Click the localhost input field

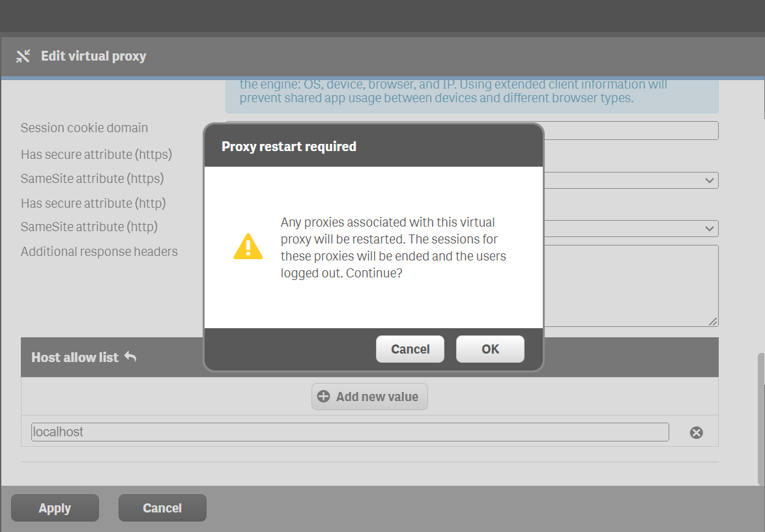(x=350, y=432)
